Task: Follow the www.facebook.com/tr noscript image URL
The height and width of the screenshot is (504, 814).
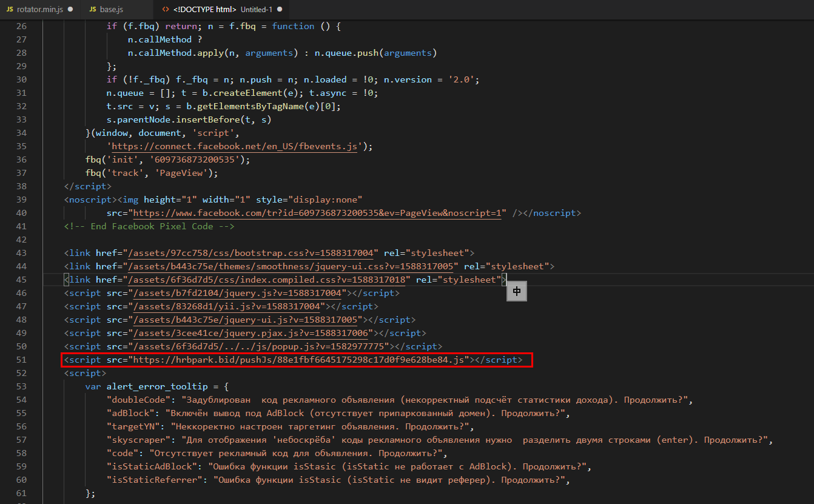Action: [x=317, y=213]
